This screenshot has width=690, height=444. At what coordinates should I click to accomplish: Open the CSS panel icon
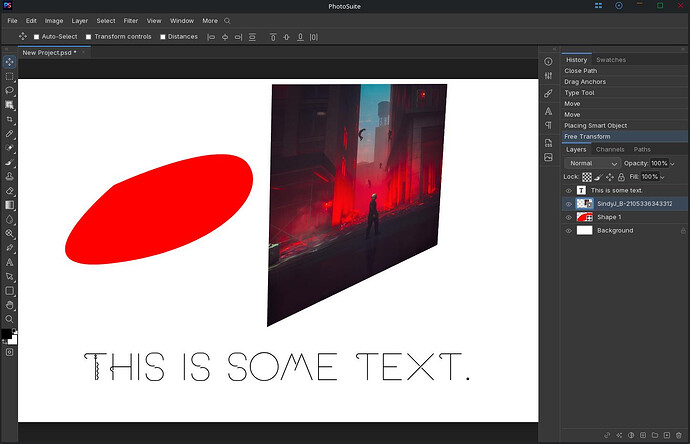(548, 143)
